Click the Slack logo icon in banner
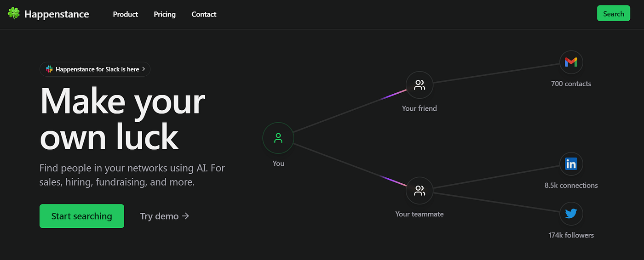644x260 pixels. (49, 69)
